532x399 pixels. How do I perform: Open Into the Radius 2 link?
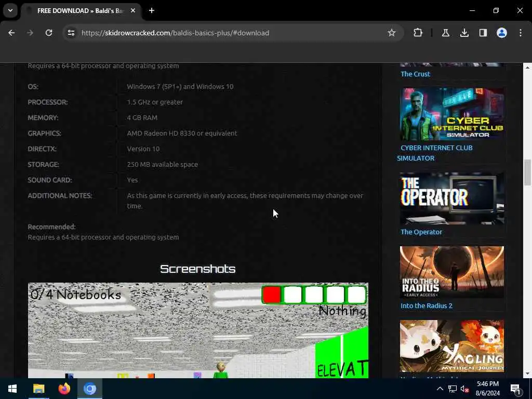coord(427,305)
